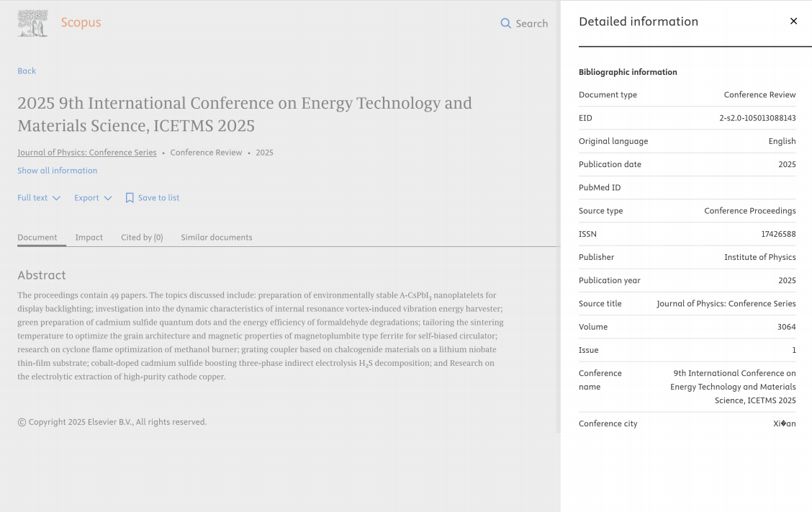Click the ISSN number 17426588
Image resolution: width=812 pixels, height=512 pixels.
[778, 234]
